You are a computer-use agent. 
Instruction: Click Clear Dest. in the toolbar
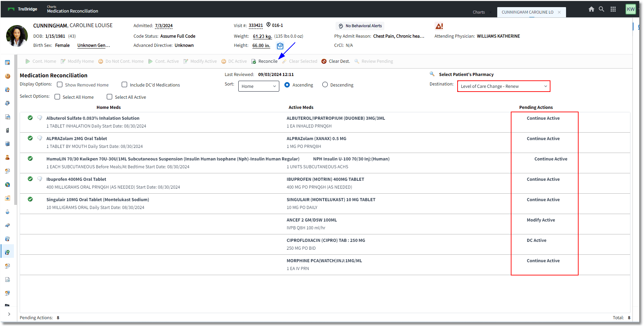(336, 61)
